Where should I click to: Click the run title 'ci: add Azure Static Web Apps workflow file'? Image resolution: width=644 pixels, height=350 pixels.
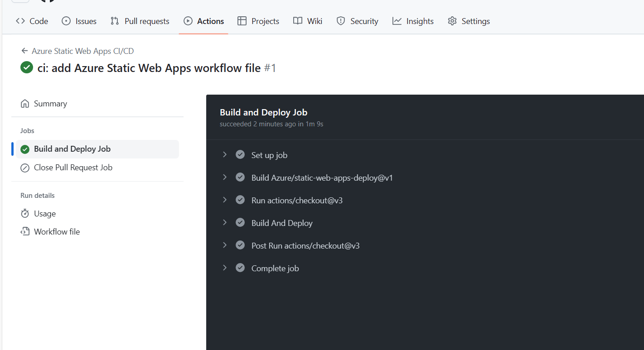pyautogui.click(x=149, y=68)
